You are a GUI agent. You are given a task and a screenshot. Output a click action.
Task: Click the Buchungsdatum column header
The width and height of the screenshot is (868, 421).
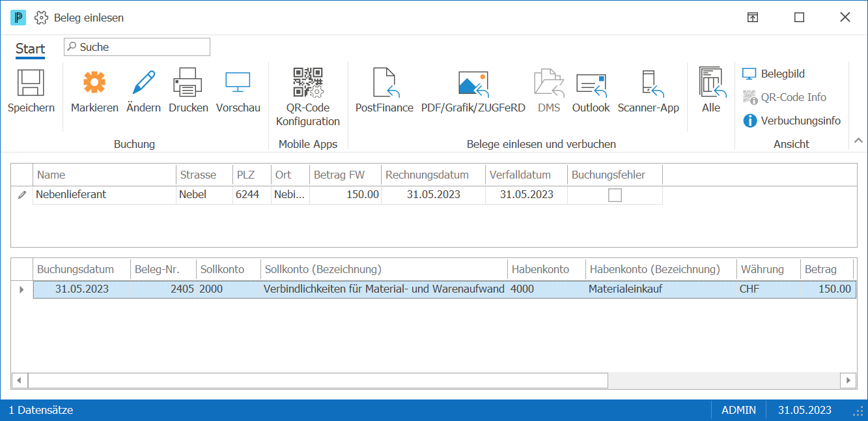pyautogui.click(x=81, y=269)
